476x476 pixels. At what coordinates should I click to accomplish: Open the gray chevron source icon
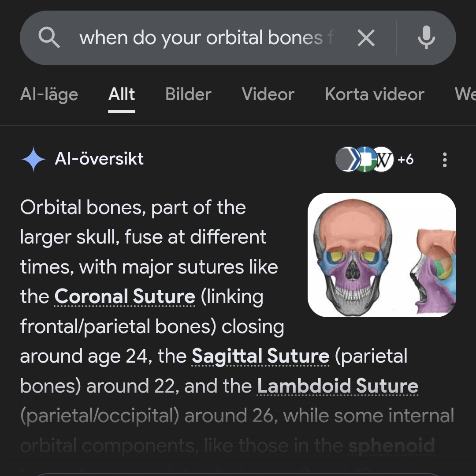[x=346, y=159]
